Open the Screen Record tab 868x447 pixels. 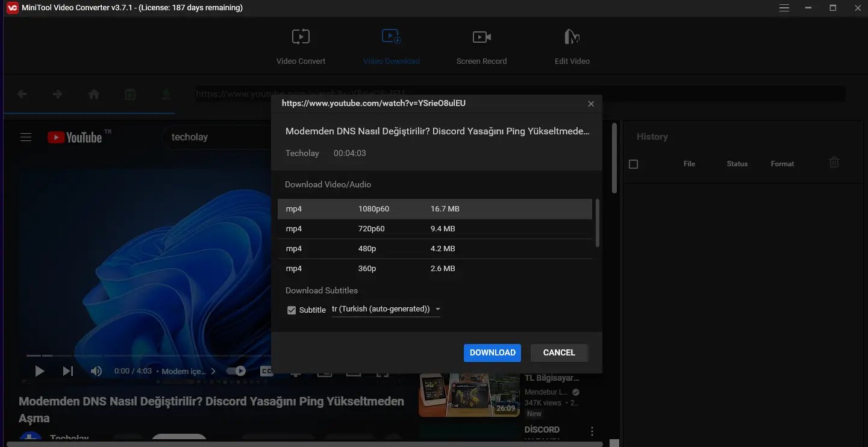point(481,46)
